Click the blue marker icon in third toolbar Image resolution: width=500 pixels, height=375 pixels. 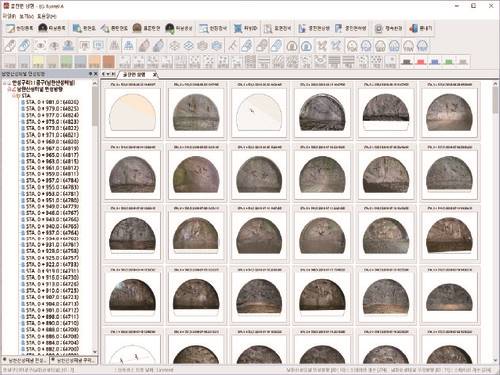pyautogui.click(x=435, y=62)
